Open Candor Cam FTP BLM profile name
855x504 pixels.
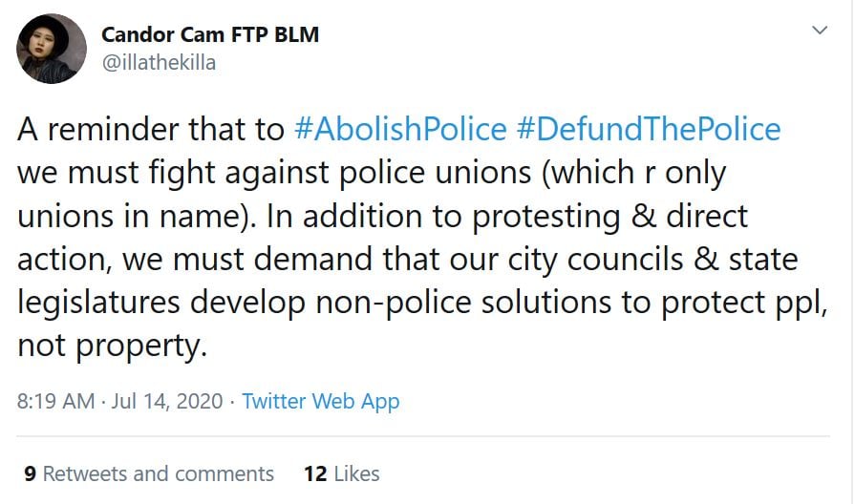tap(210, 35)
